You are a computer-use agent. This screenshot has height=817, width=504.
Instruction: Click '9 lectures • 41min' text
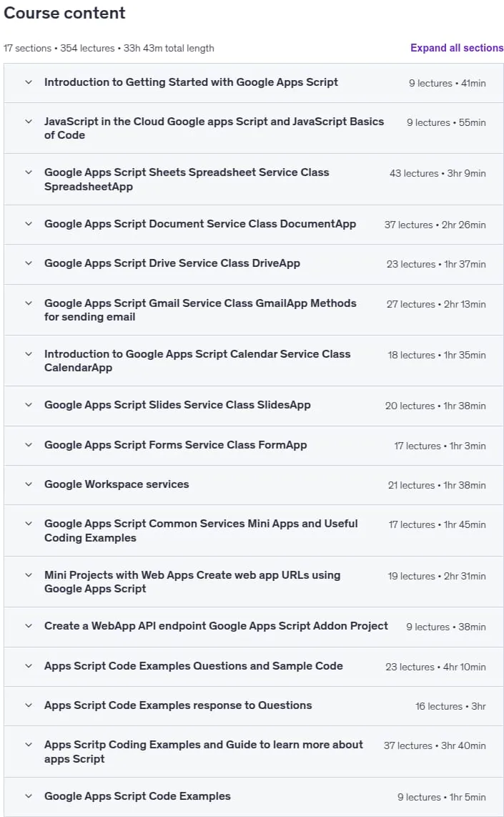point(448,84)
